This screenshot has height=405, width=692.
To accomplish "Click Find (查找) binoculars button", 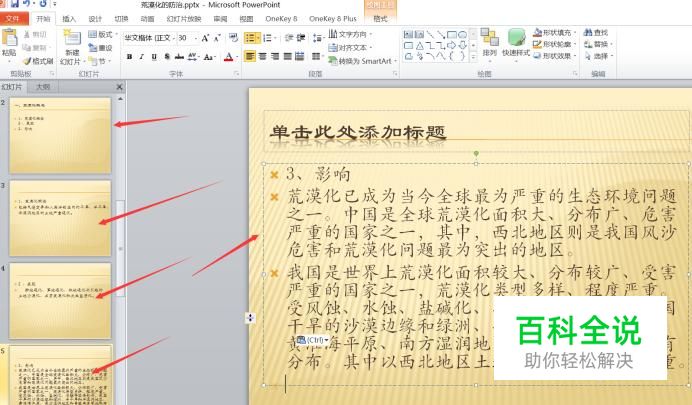I will pyautogui.click(x=596, y=33).
